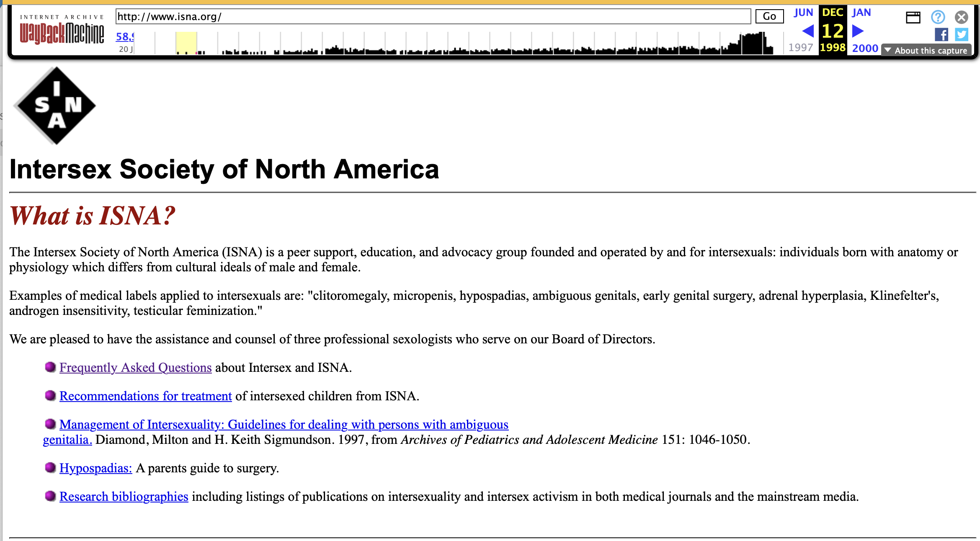The width and height of the screenshot is (980, 541).
Task: Click the tall capture bars near timeline end
Action: point(754,43)
